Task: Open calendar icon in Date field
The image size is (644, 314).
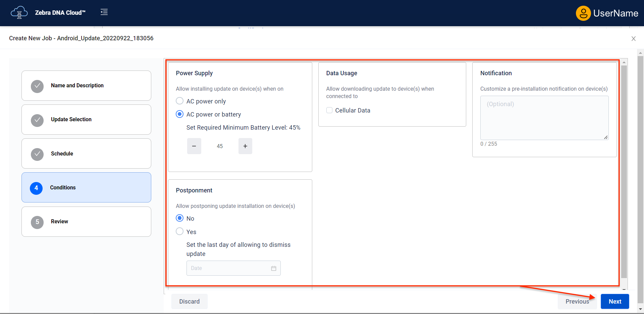Action: click(x=274, y=268)
